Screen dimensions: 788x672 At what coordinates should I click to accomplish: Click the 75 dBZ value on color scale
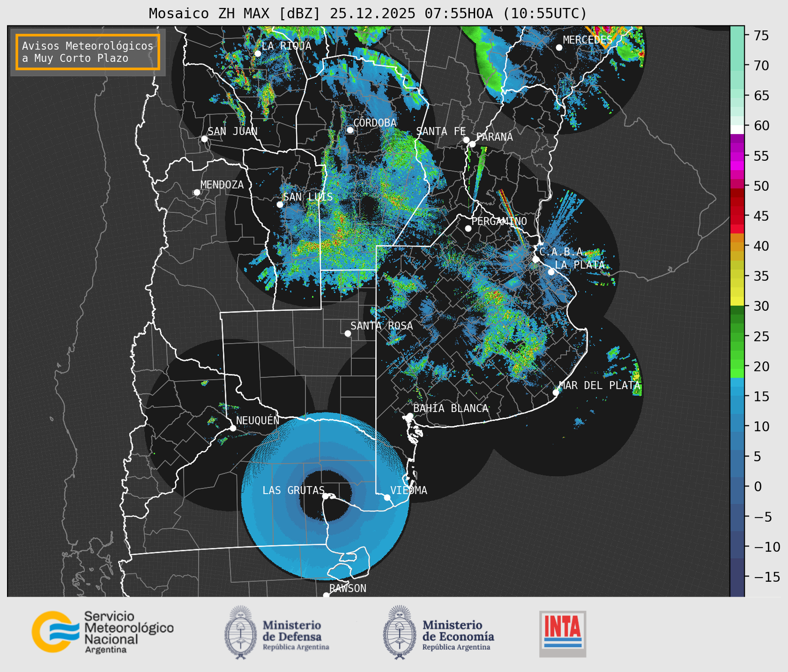click(x=760, y=36)
